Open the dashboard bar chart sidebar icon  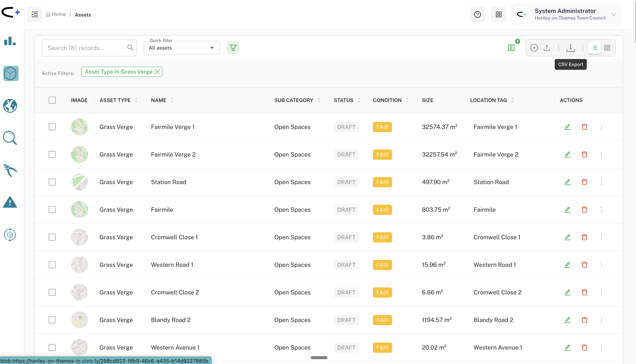coord(10,41)
